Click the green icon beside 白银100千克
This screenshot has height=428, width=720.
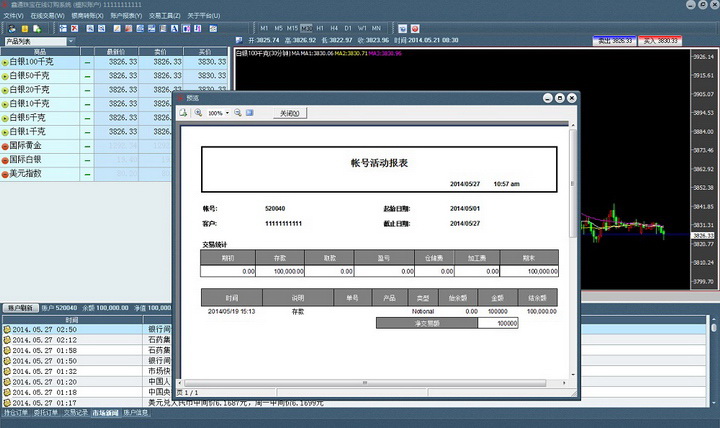[5, 62]
